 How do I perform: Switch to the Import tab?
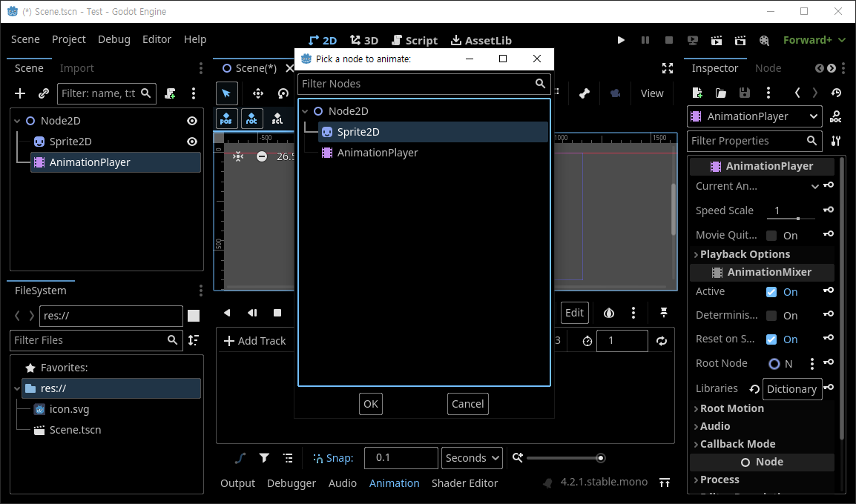click(x=77, y=68)
